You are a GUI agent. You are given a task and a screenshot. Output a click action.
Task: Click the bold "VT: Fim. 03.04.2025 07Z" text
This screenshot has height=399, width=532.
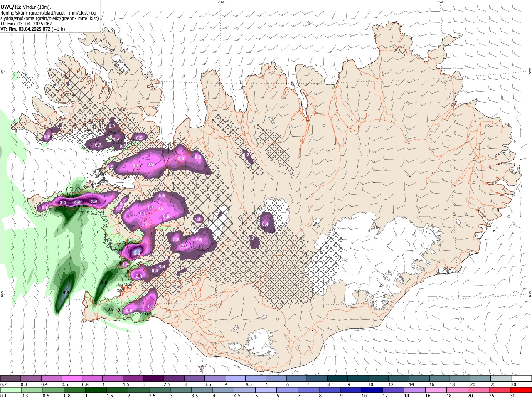click(25, 30)
